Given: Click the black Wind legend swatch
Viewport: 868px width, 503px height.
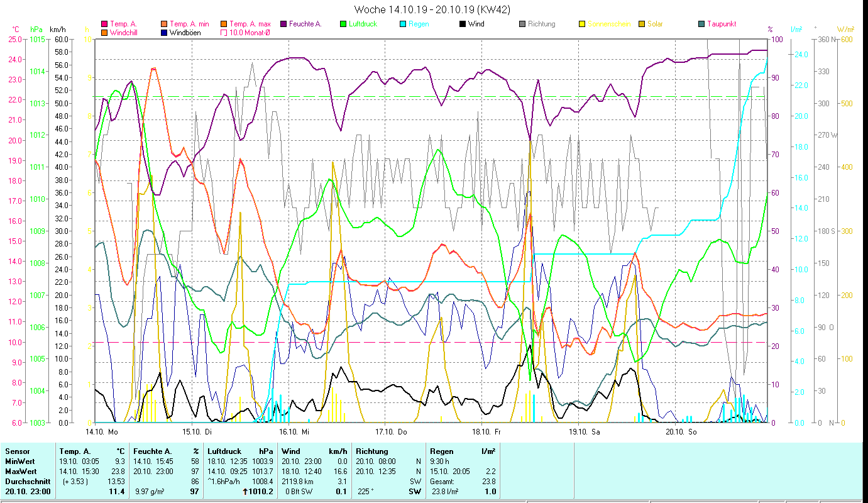Looking at the screenshot, I should tap(463, 24).
